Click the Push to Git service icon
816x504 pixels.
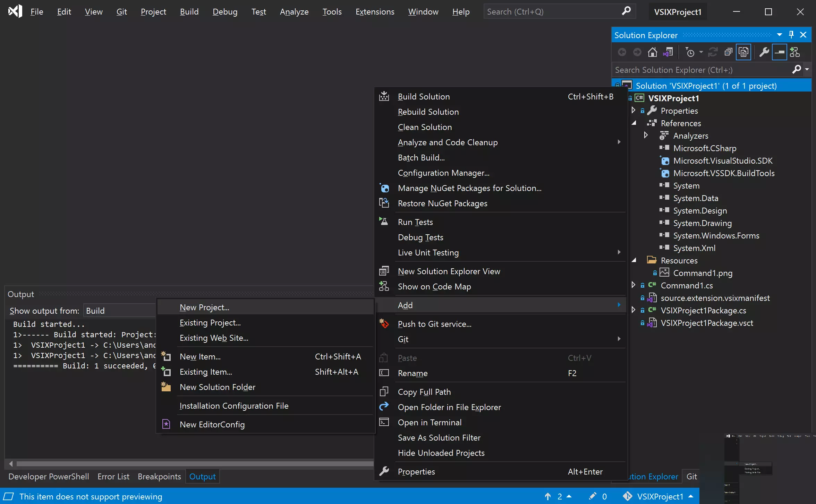383,323
